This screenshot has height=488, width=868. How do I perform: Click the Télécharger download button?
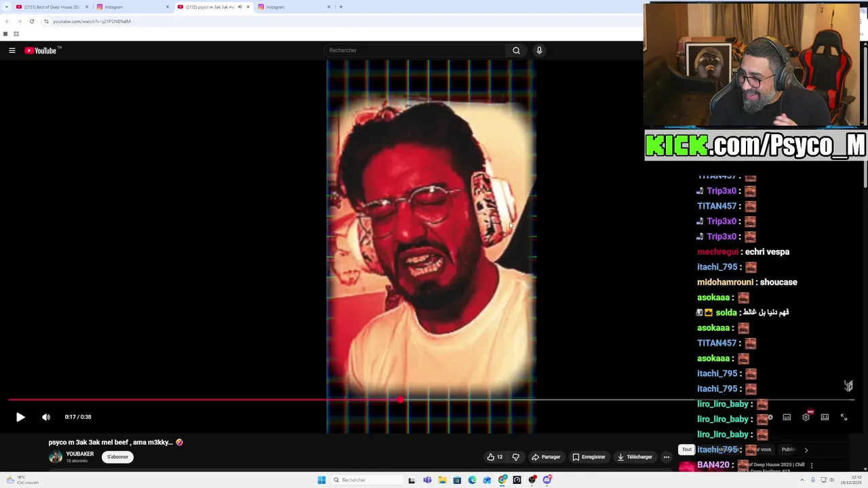[635, 457]
